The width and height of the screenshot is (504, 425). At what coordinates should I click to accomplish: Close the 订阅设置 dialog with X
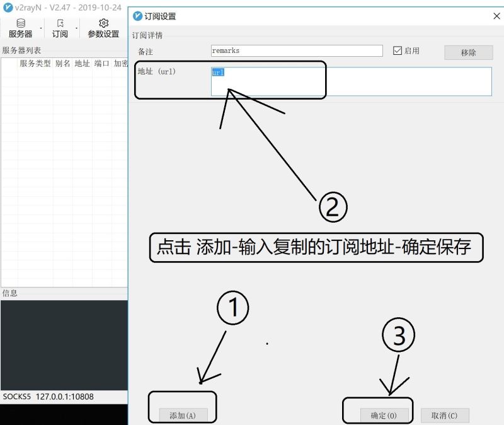(496, 16)
